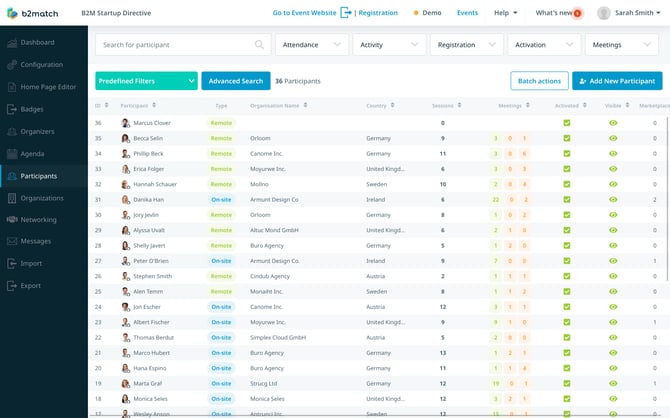Click the search magnifier icon

coord(259,45)
